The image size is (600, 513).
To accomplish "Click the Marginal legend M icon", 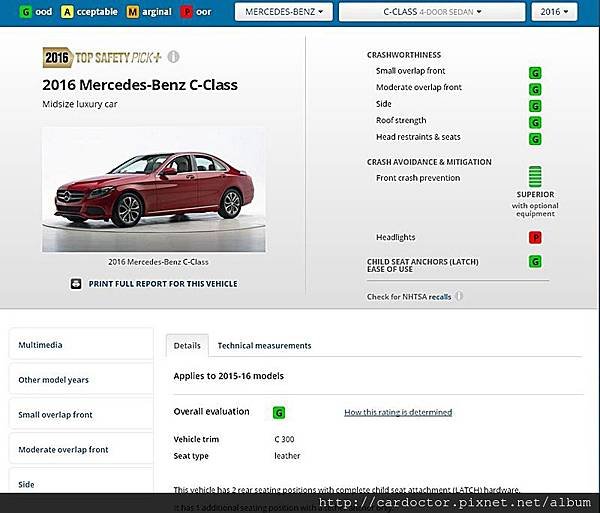I will click(x=133, y=12).
